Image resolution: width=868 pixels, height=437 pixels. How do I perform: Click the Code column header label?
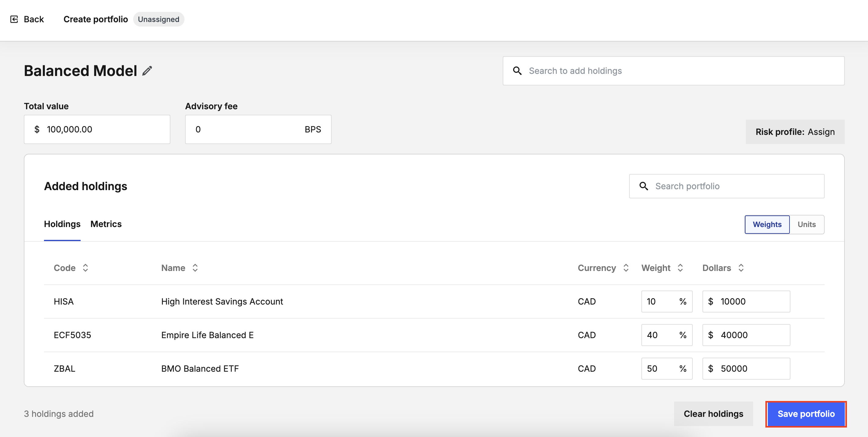(64, 268)
